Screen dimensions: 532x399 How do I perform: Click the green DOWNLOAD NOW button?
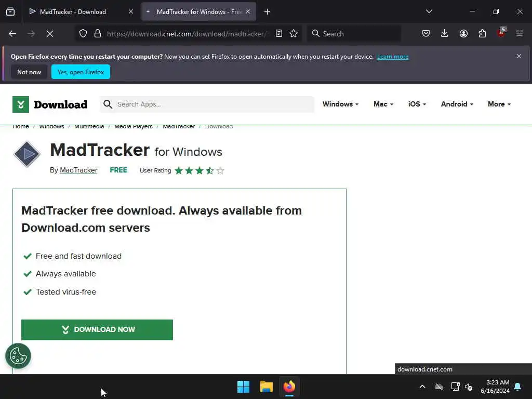coord(97,330)
